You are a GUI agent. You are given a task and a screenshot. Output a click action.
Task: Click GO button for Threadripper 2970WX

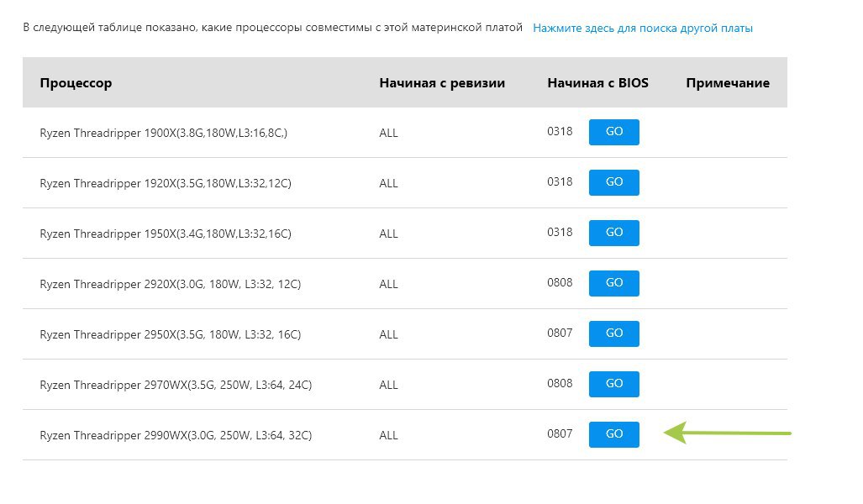(613, 384)
